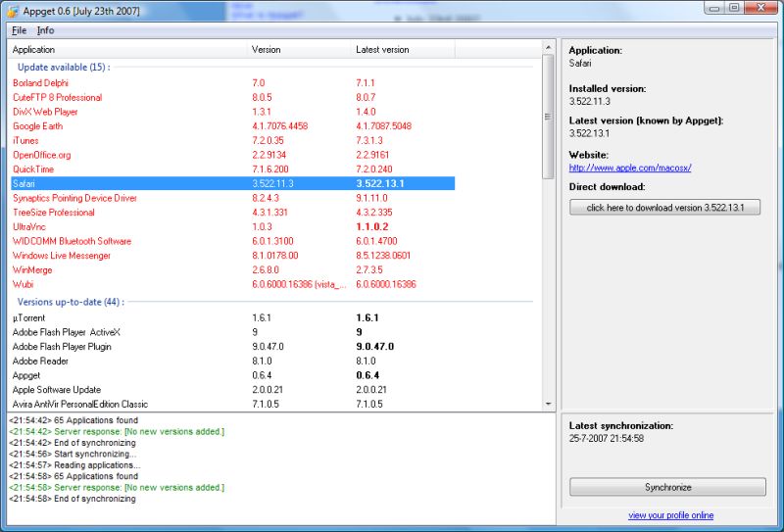Select the WinMerge row
This screenshot has width=784, height=532.
(x=233, y=270)
